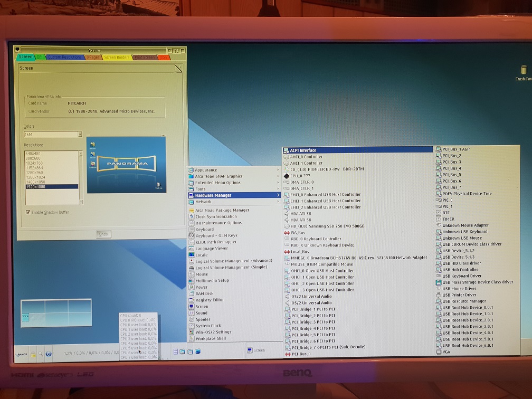Select the ACPI Interface entry
The height and width of the screenshot is (399, 532).
click(358, 150)
